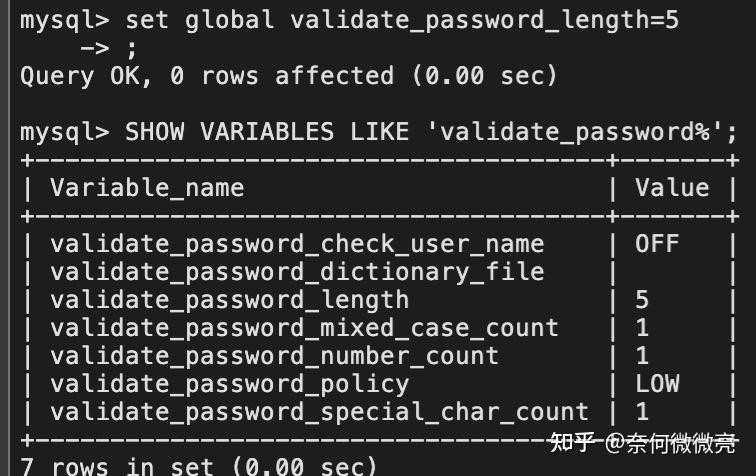Select the validate_password_policy variable name
Screen dimensions: 756x476
click(x=230, y=384)
